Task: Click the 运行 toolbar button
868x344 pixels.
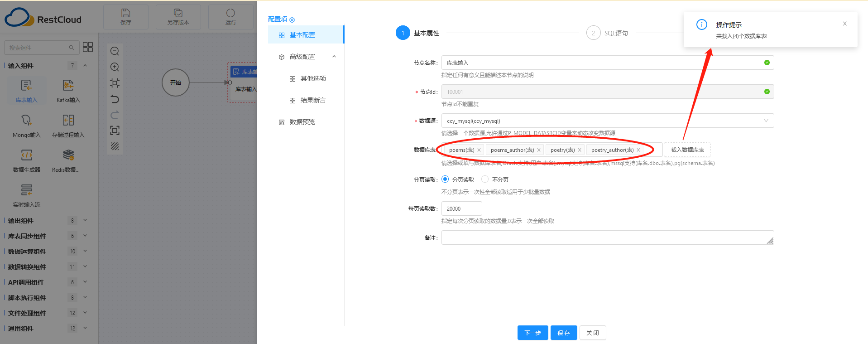Action: click(x=230, y=17)
